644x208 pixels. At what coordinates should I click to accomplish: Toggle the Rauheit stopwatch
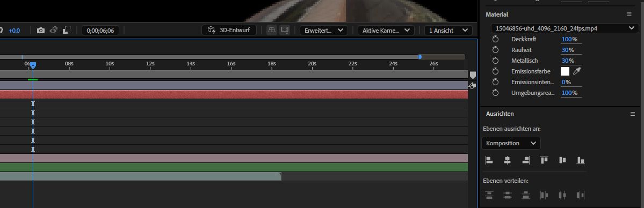pos(495,50)
